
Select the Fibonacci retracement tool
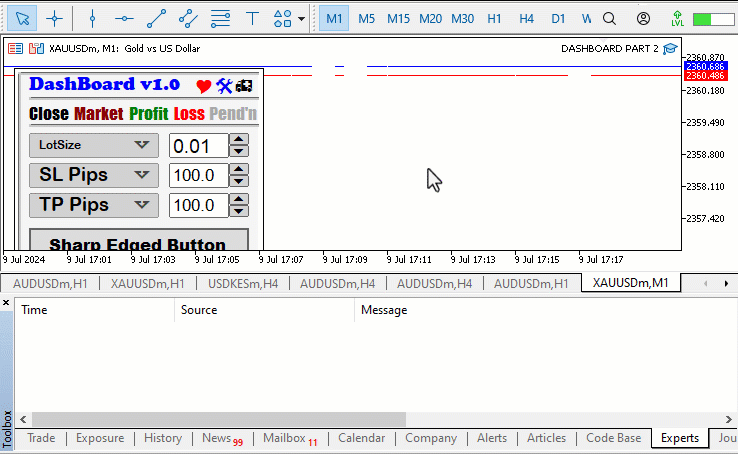(x=220, y=19)
